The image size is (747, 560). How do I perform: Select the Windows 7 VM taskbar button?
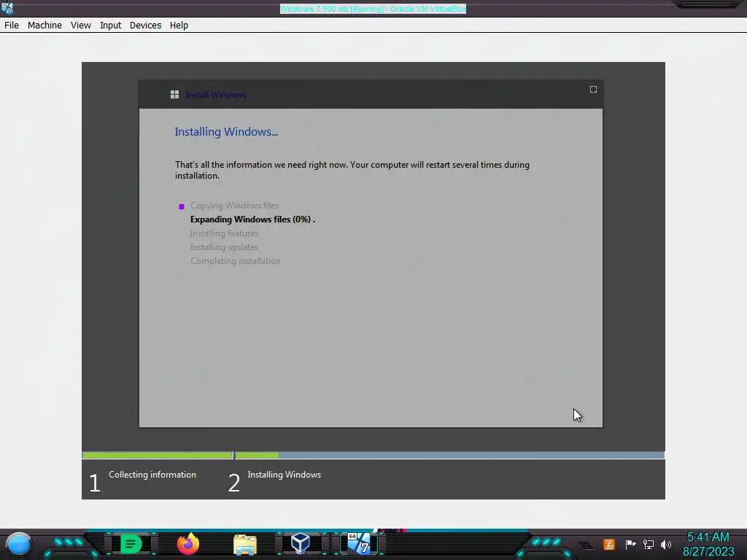[x=359, y=543]
